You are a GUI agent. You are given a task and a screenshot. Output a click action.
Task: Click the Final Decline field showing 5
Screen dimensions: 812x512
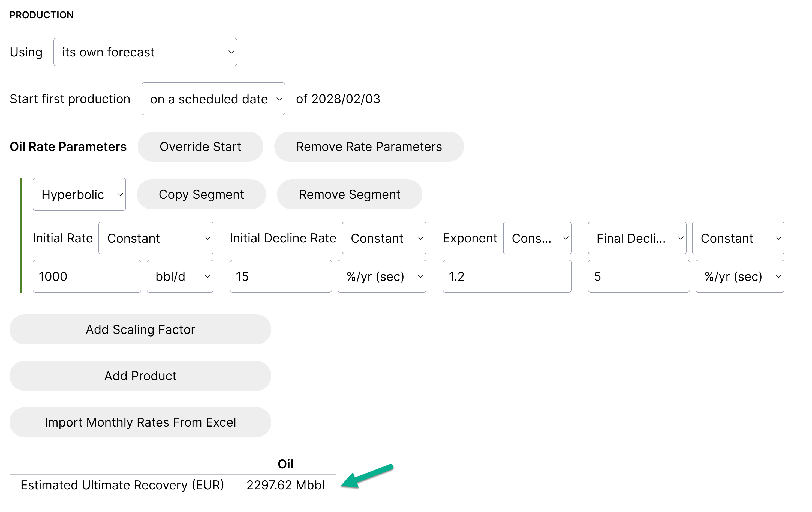point(638,276)
